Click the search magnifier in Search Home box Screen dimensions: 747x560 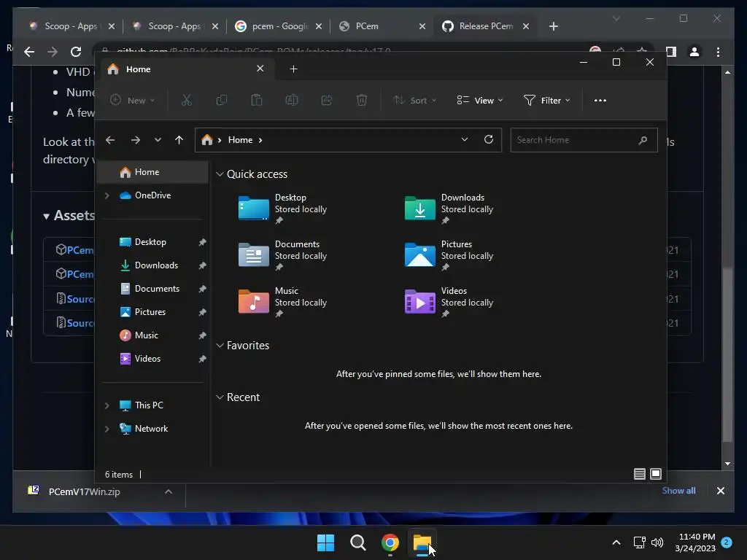click(643, 140)
